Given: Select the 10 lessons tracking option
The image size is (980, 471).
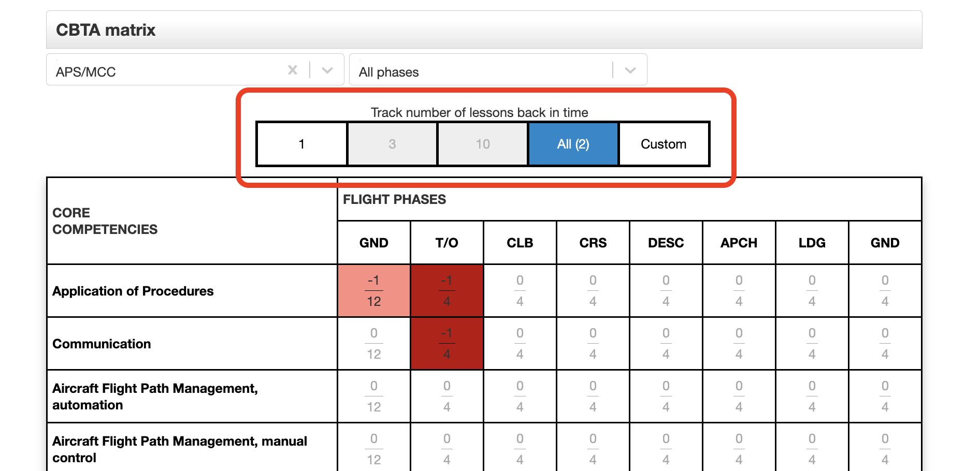Looking at the screenshot, I should 483,144.
